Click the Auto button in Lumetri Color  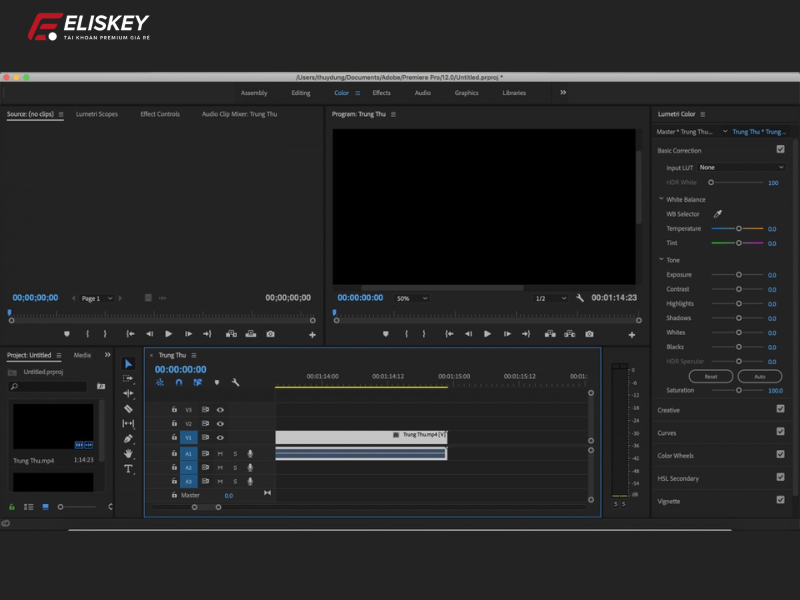click(x=761, y=376)
